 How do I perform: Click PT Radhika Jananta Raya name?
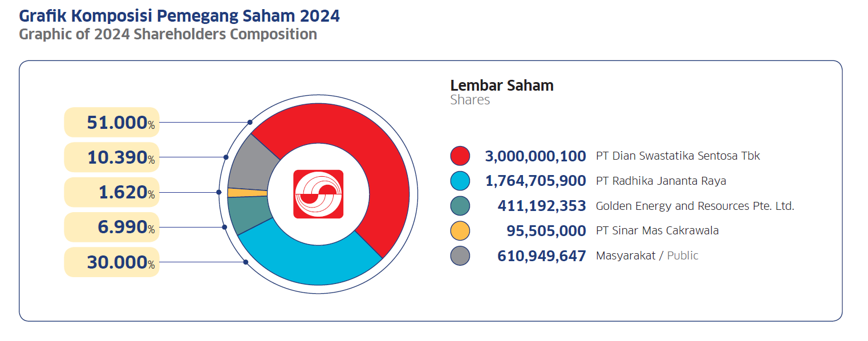click(x=661, y=181)
